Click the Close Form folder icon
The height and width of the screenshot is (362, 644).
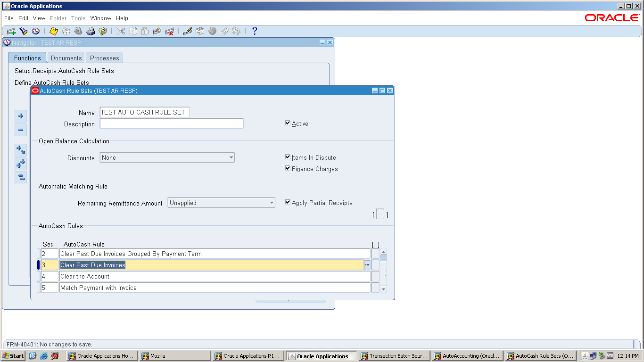[103, 31]
